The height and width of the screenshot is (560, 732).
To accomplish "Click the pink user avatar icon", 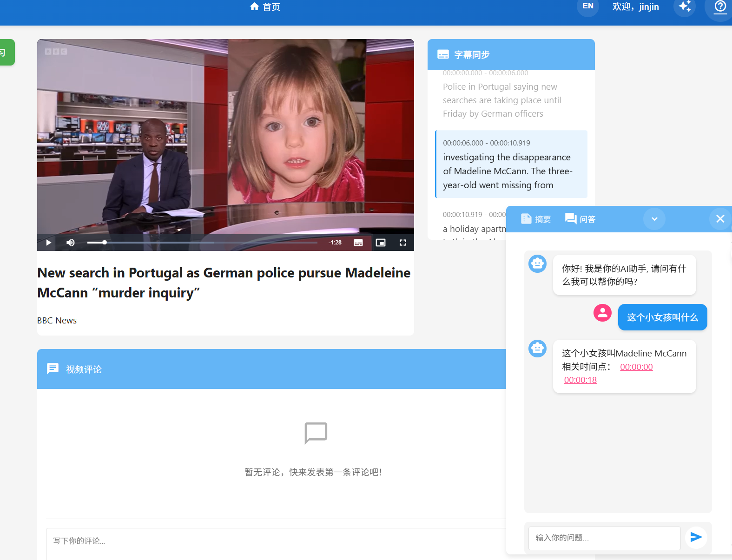I will [x=602, y=313].
